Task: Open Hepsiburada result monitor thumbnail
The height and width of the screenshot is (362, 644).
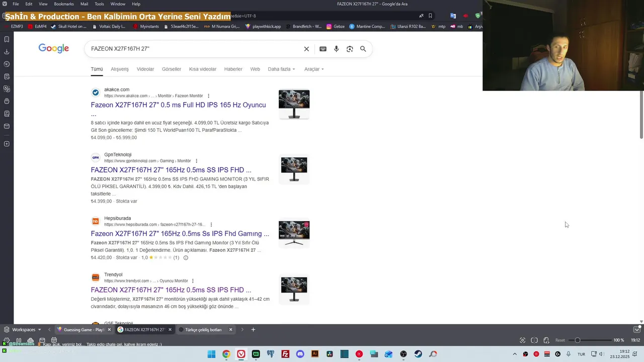Action: click(294, 233)
